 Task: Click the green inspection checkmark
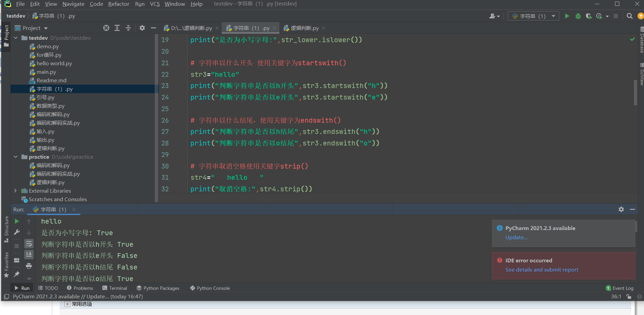[x=632, y=39]
